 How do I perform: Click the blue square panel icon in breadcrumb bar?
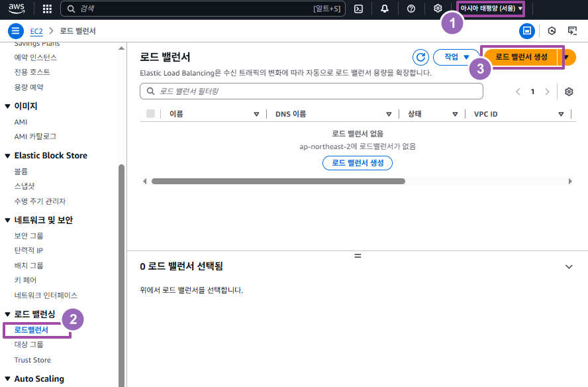coord(527,30)
